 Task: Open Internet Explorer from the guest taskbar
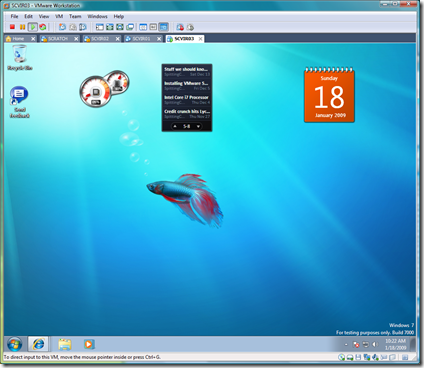pyautogui.click(x=38, y=344)
